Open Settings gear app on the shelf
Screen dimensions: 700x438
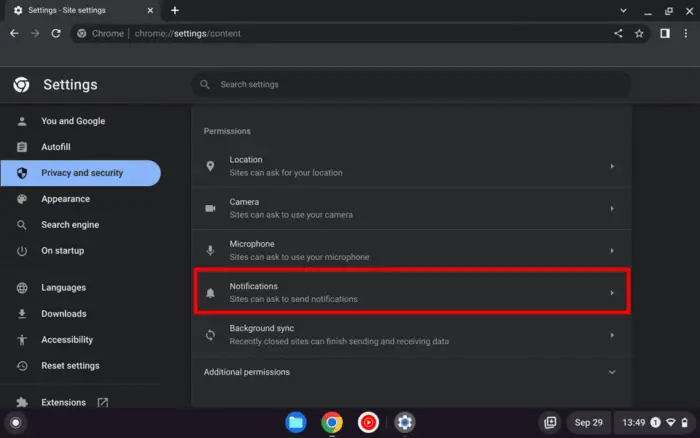click(405, 422)
